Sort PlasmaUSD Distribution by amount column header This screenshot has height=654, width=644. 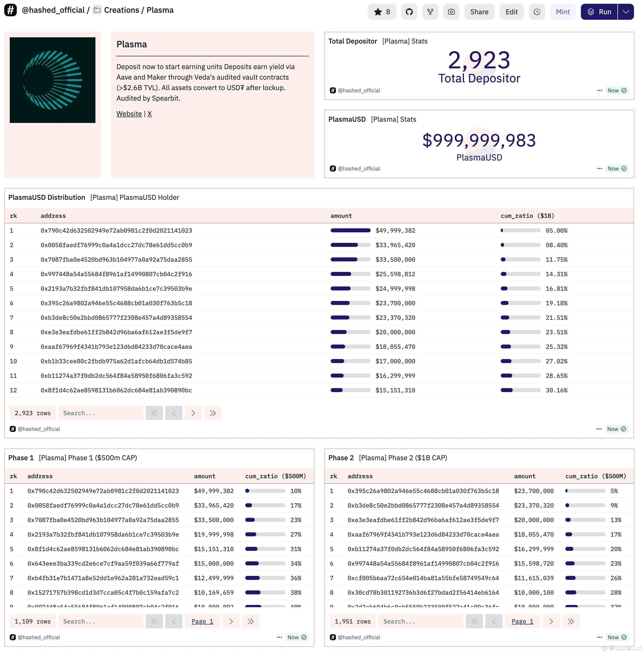341,216
